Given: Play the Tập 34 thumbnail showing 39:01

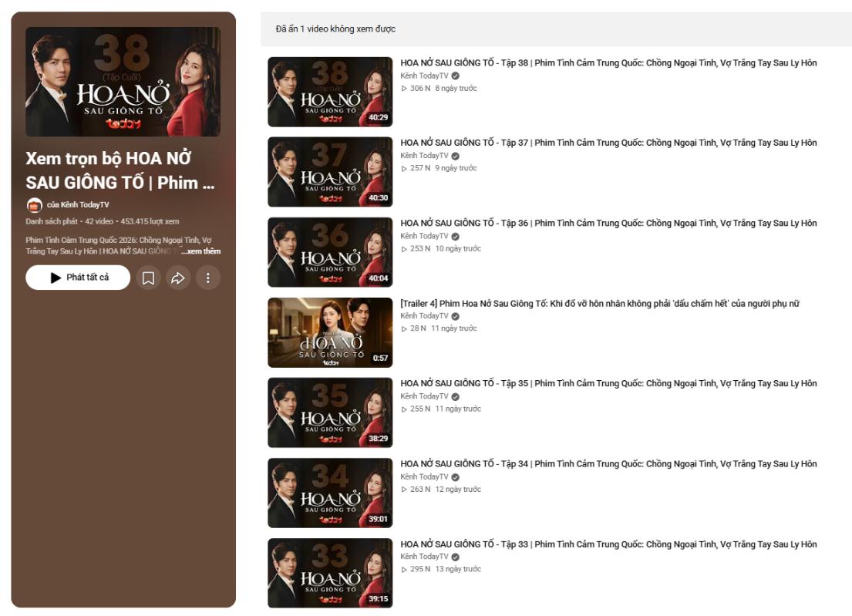Looking at the screenshot, I should point(330,493).
